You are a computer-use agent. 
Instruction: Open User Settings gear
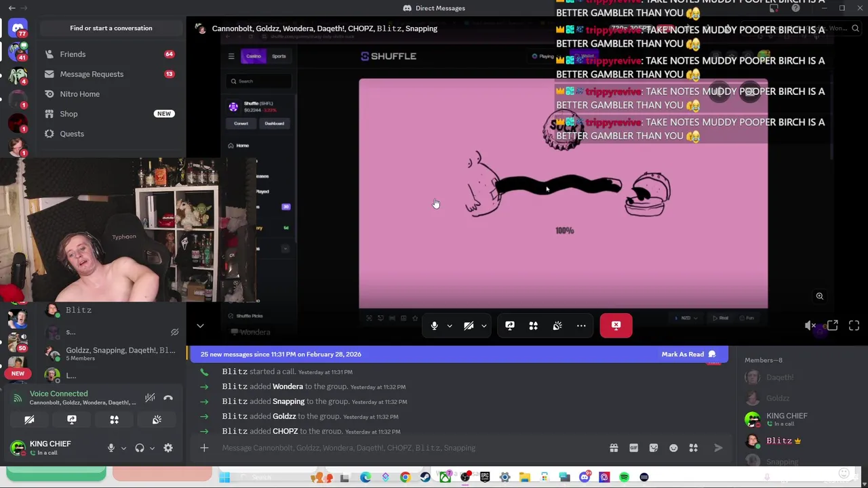[168, 448]
